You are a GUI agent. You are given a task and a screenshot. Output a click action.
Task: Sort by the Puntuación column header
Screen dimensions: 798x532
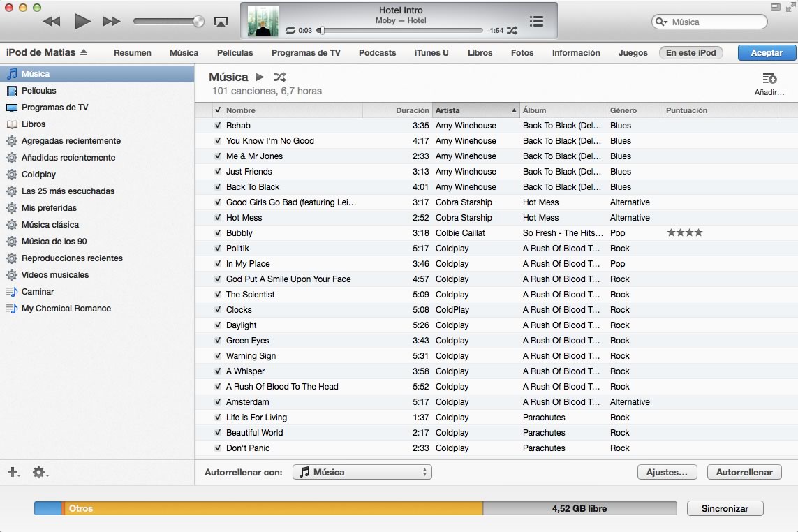click(721, 110)
